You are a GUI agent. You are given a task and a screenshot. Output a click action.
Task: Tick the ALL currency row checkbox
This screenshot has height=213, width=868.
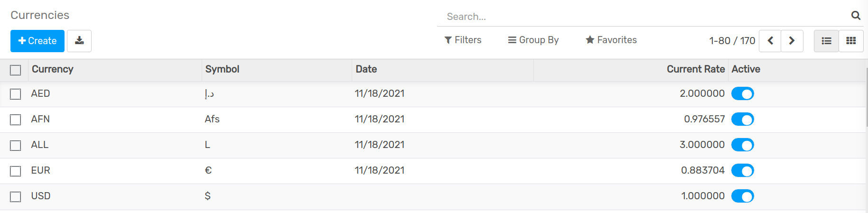click(16, 145)
